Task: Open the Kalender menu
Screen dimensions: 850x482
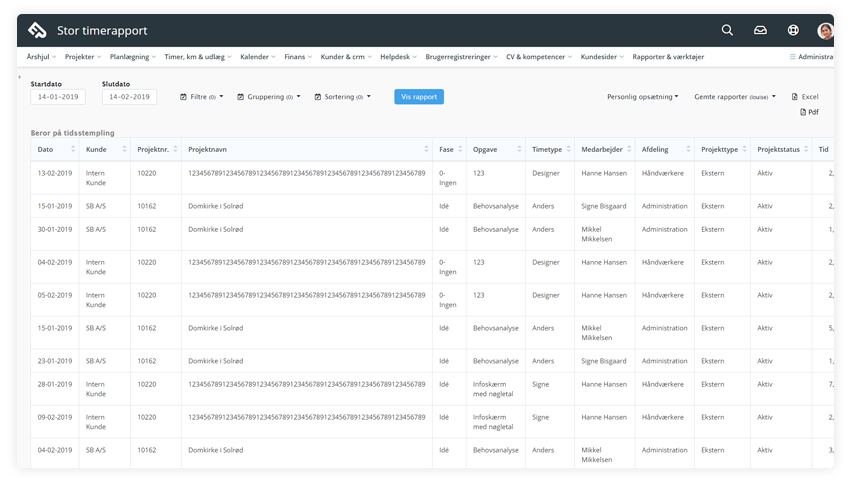Action: [258, 57]
